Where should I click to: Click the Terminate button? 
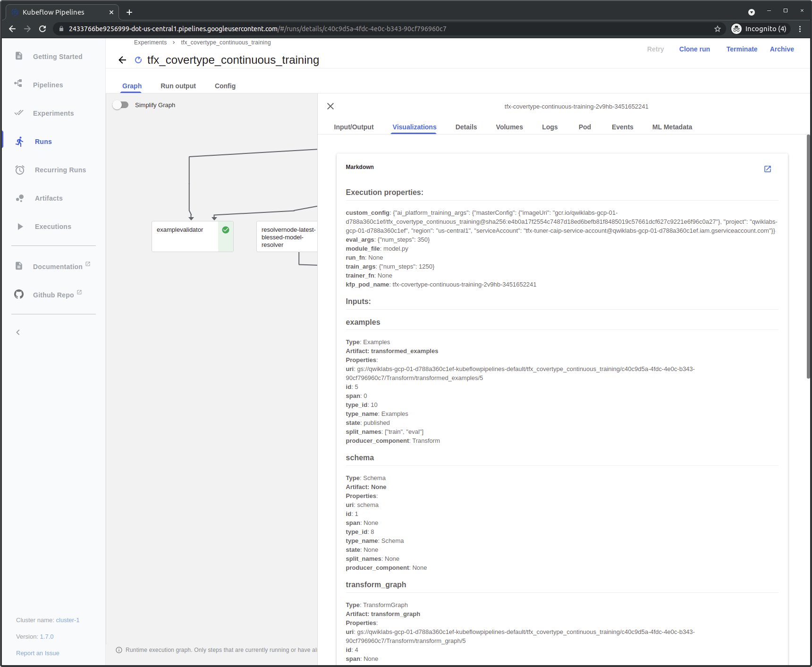(x=742, y=49)
